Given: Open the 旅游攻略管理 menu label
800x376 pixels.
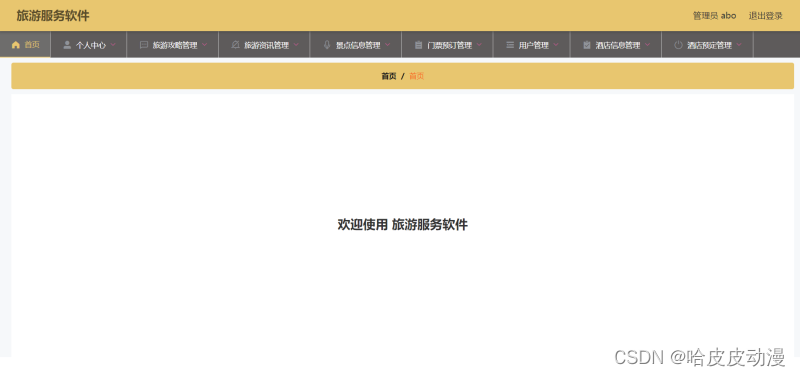Looking at the screenshot, I should point(175,45).
